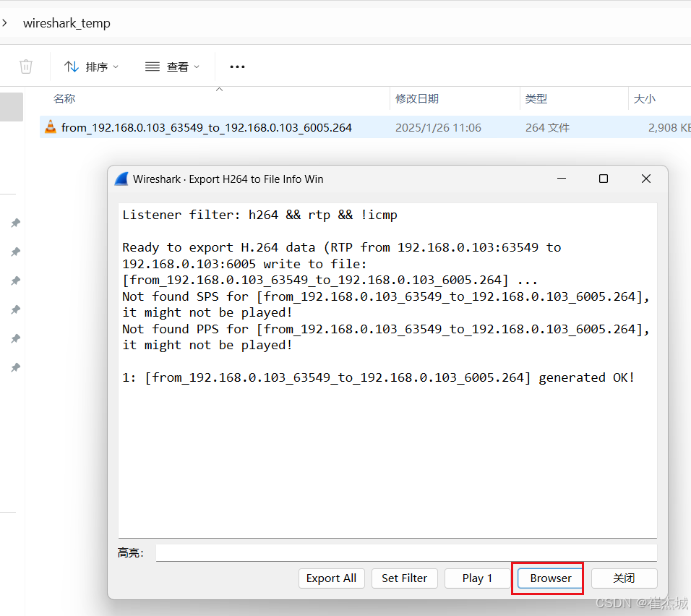Click the 修改日期 column header
This screenshot has width=691, height=616.
417,99
